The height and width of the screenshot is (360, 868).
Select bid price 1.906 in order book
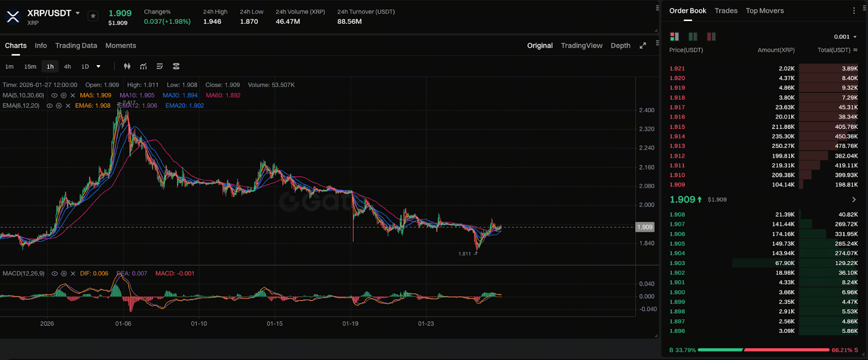point(677,234)
